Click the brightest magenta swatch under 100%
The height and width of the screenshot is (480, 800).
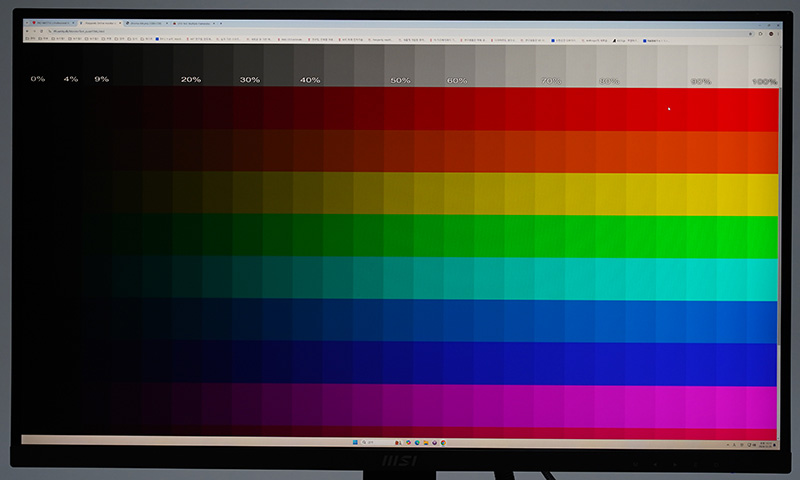(x=763, y=407)
